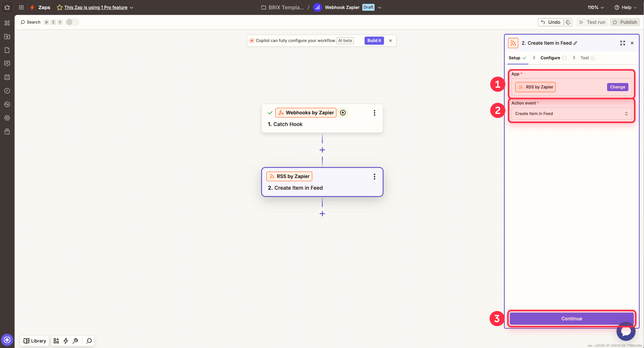Open the Action event dropdown
This screenshot has height=348, width=644.
point(572,114)
